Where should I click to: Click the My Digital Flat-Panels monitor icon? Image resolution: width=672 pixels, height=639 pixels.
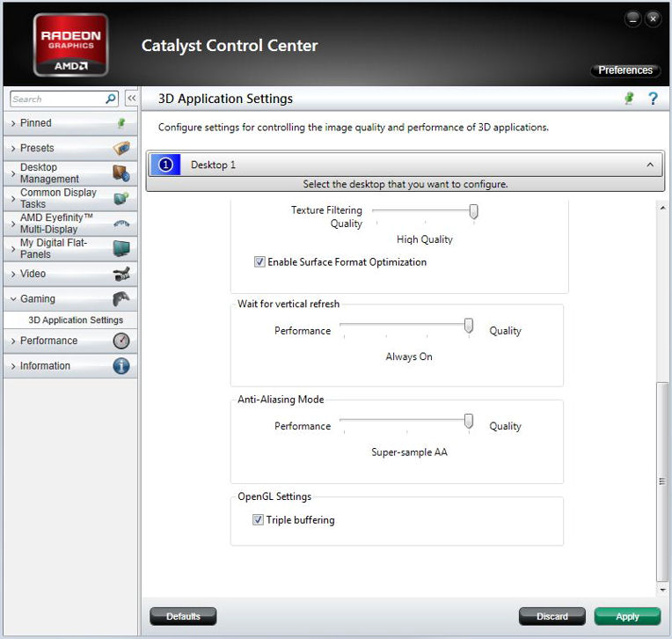pyautogui.click(x=121, y=248)
